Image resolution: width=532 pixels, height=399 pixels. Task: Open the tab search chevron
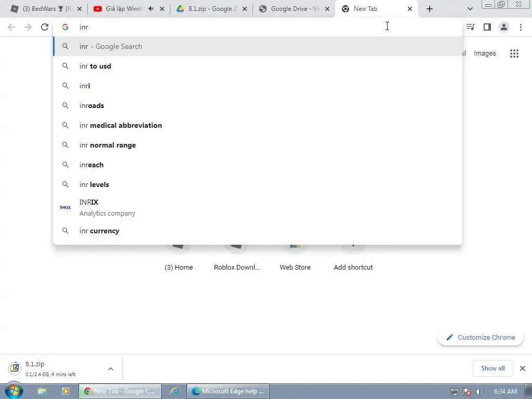[x=470, y=9]
